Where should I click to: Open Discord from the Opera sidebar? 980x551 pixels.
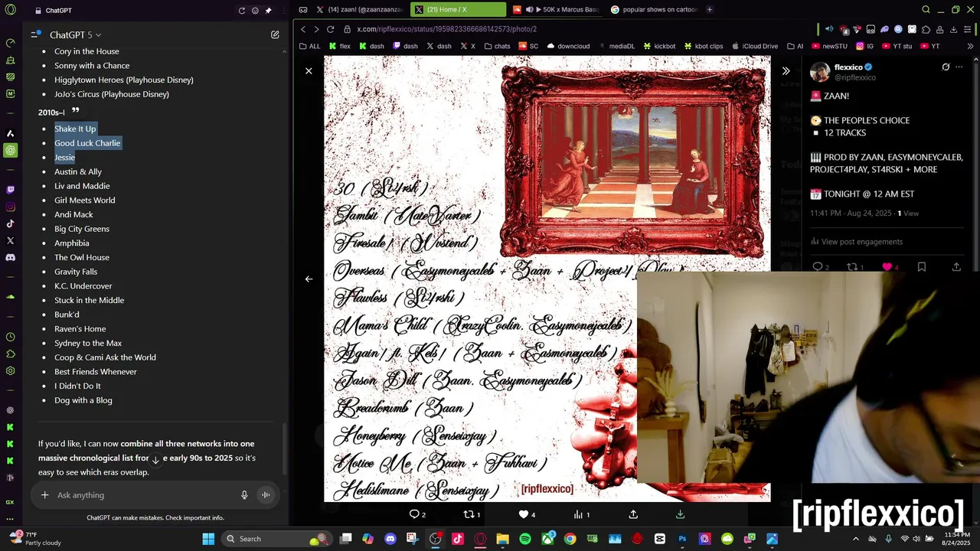(10, 257)
